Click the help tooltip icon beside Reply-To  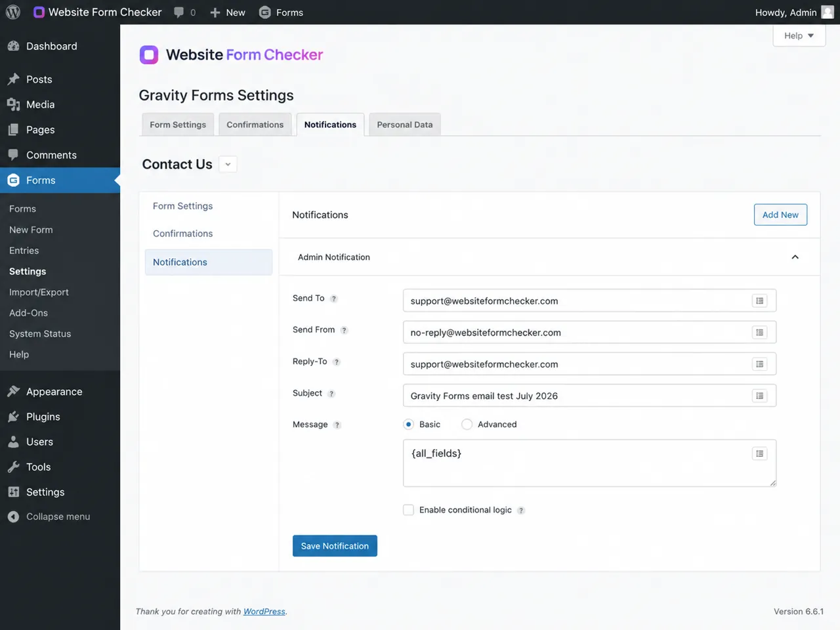pos(336,362)
